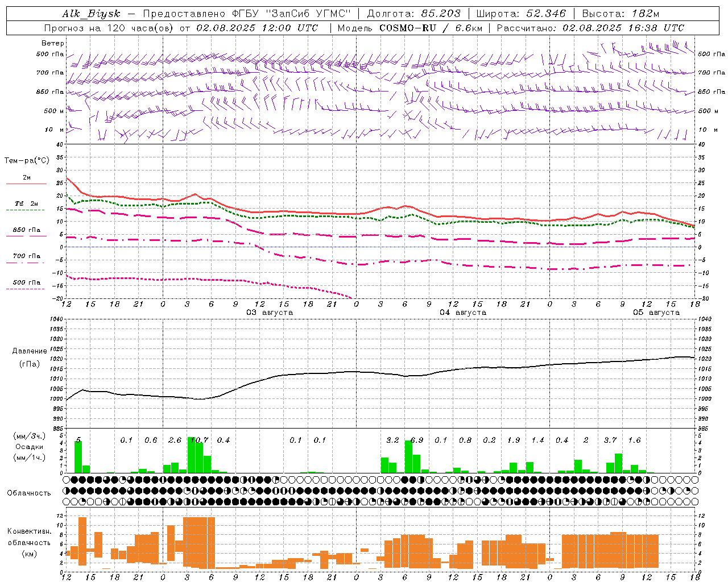Click the 1.4 precipitation total
The height and width of the screenshot is (582, 728).
(537, 440)
